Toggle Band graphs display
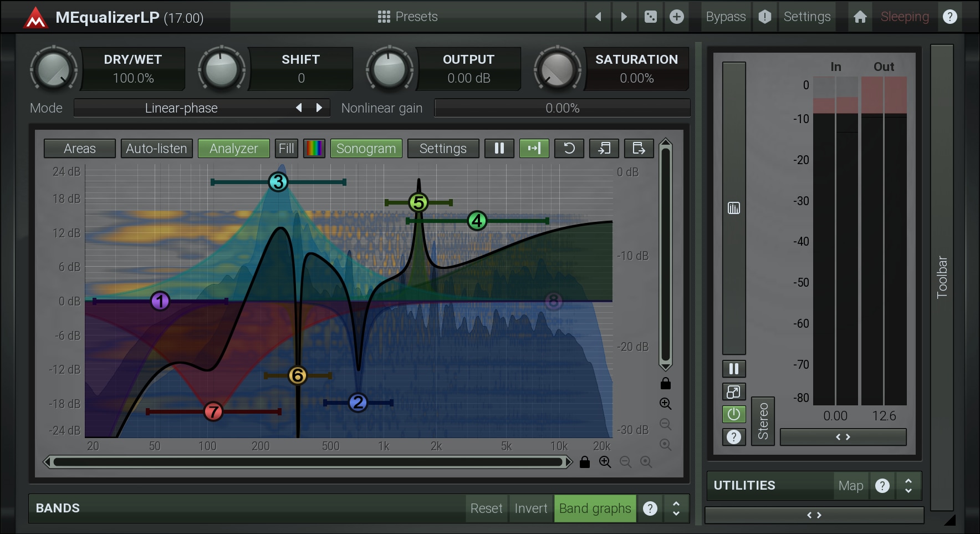980x534 pixels. [595, 508]
